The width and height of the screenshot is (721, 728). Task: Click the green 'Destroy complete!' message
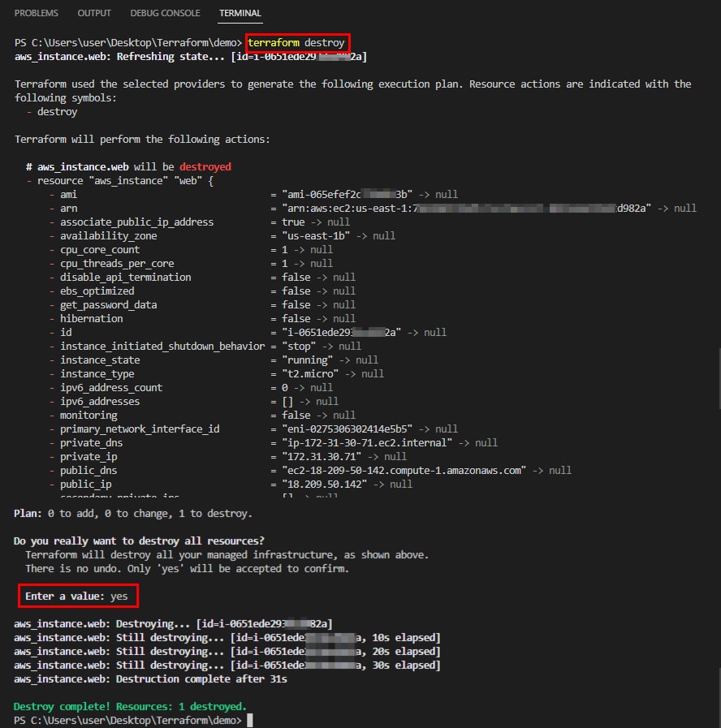[x=130, y=707]
